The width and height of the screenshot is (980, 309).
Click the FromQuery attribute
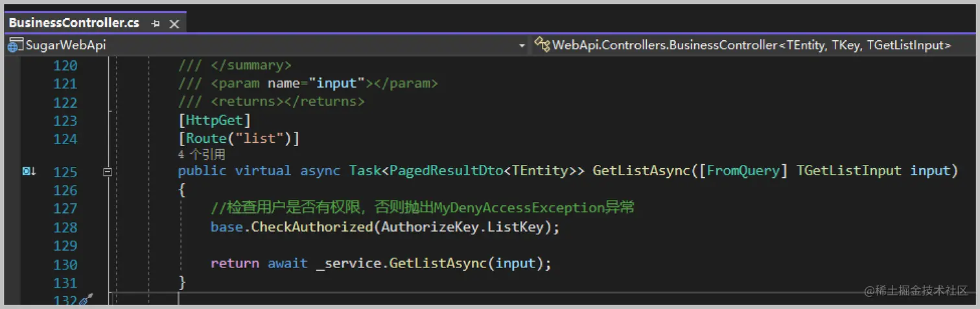[x=743, y=171]
